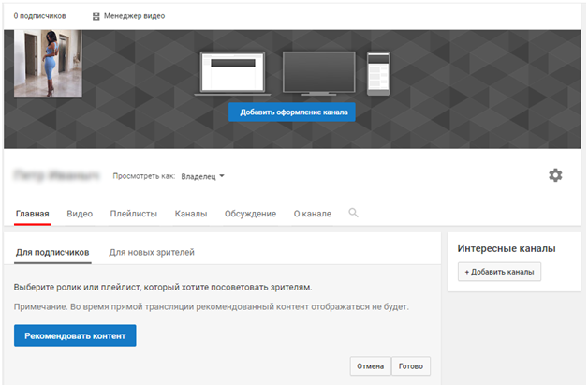Open channel settings gear icon
This screenshot has width=588, height=387.
(555, 175)
